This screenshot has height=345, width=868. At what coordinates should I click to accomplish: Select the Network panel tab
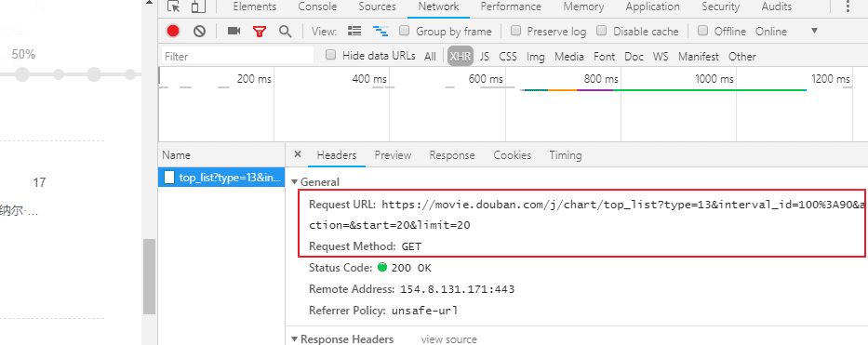(x=438, y=7)
